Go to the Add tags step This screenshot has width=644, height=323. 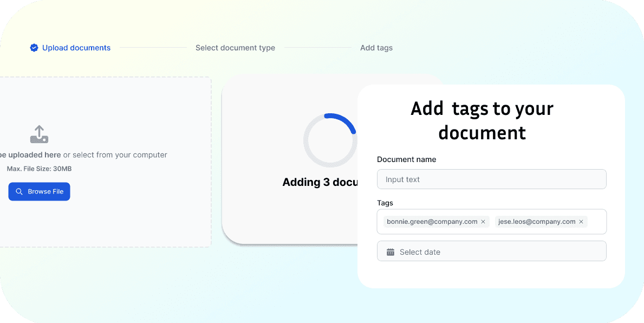coord(376,48)
